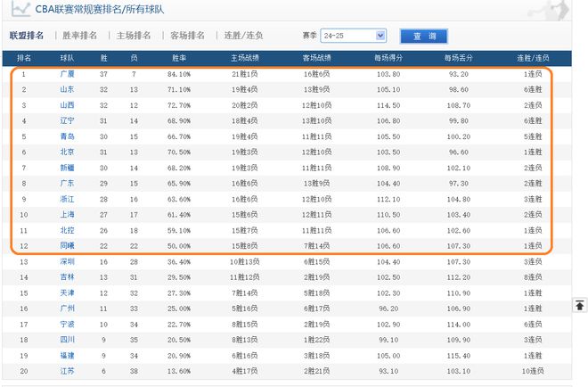Image resolution: width=588 pixels, height=387 pixels.
Task: Open the 北京 team link
Action: (67, 152)
